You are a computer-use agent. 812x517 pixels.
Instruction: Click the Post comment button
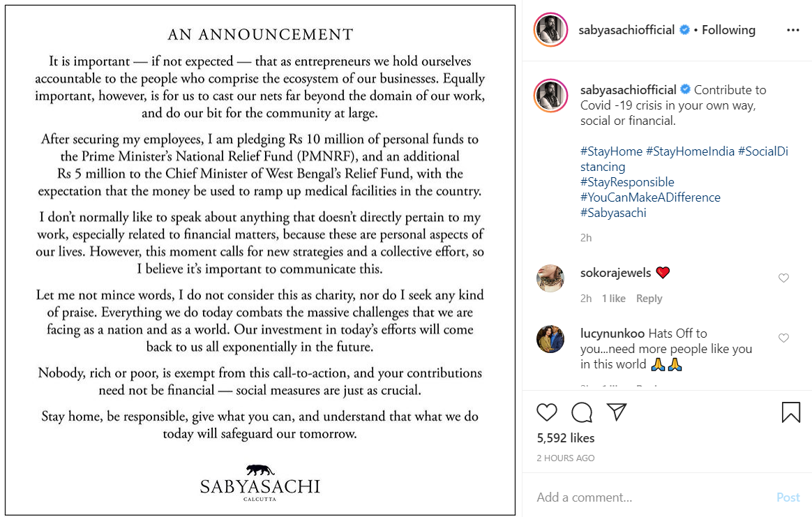pyautogui.click(x=788, y=497)
